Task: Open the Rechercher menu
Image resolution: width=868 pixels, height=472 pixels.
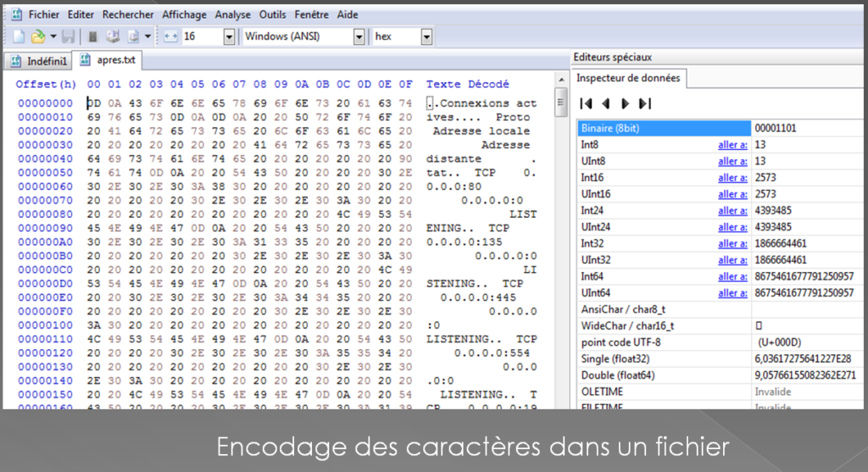Action: [128, 14]
